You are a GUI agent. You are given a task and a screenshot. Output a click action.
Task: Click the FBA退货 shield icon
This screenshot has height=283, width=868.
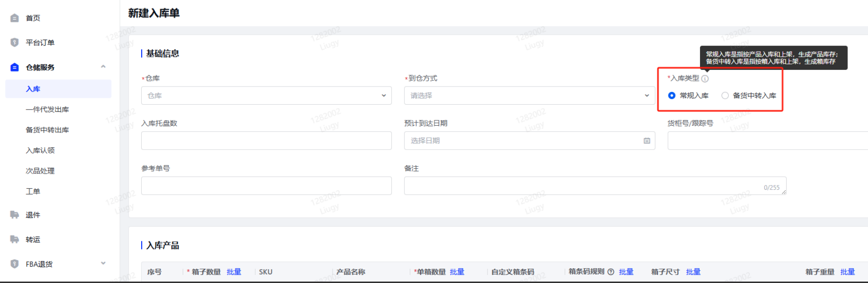point(14,264)
